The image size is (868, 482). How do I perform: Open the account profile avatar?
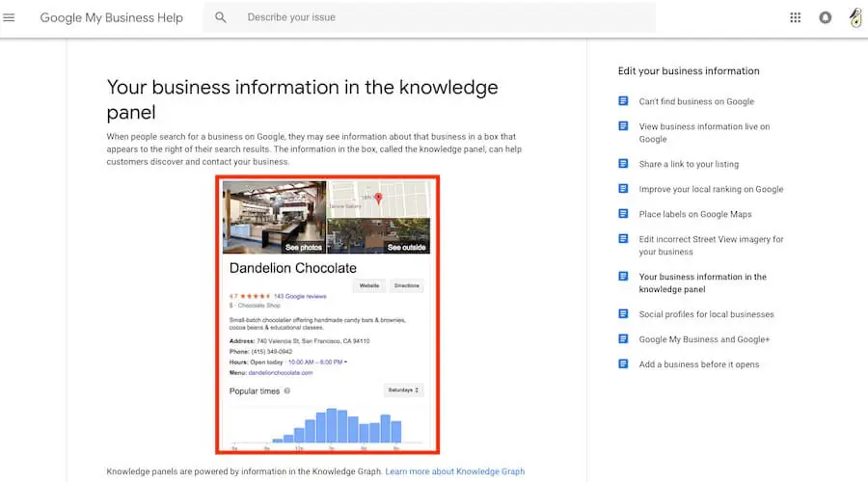click(855, 17)
